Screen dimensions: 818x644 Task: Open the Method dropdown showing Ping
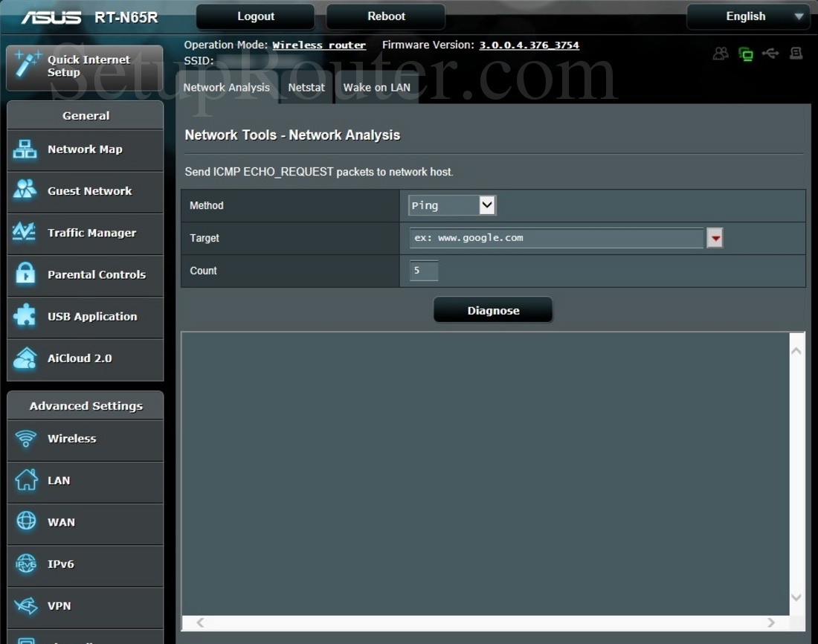[x=452, y=205]
